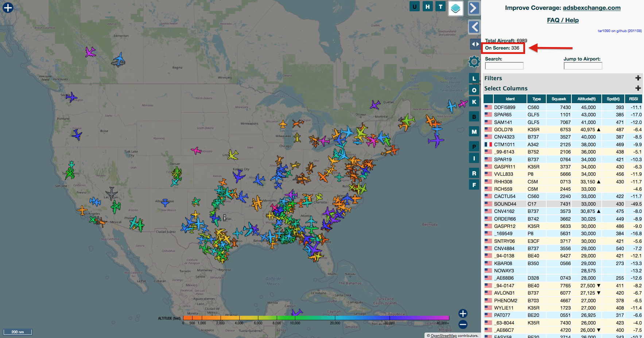
Task: Open the map layer switcher
Action: [455, 8]
